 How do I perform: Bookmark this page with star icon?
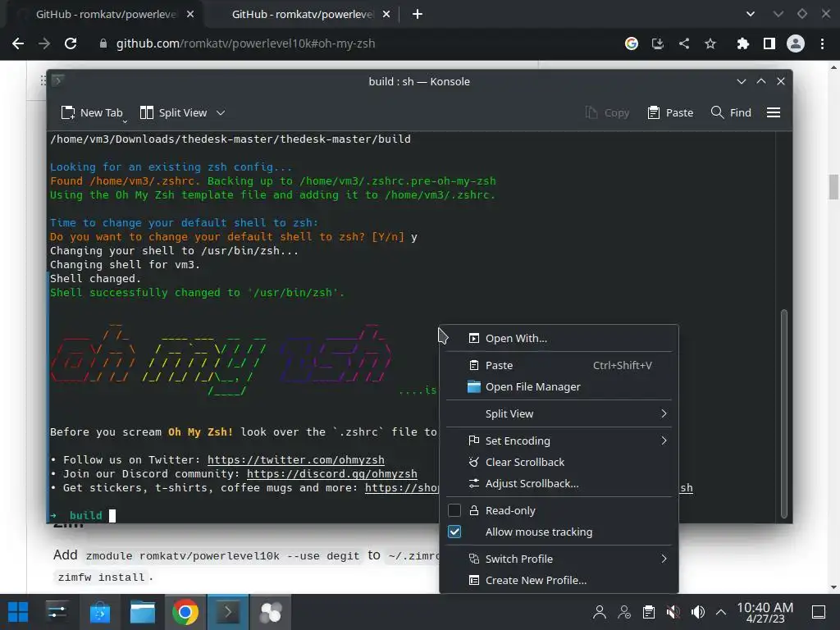click(710, 43)
